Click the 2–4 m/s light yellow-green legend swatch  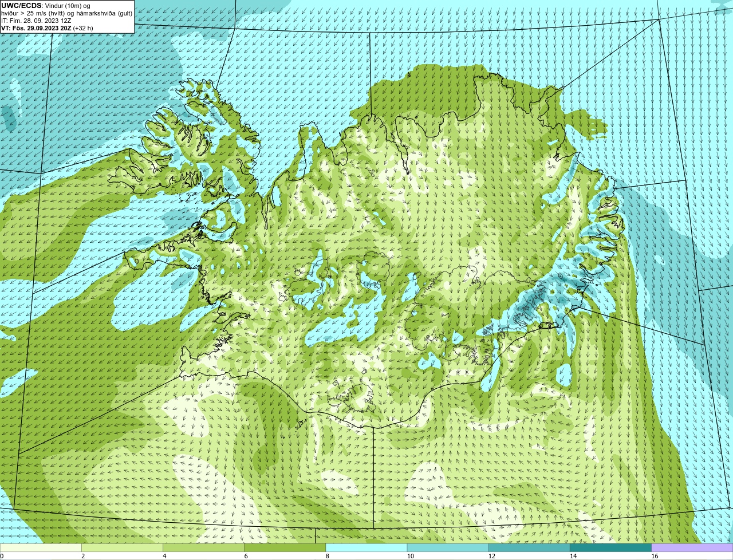(x=123, y=548)
